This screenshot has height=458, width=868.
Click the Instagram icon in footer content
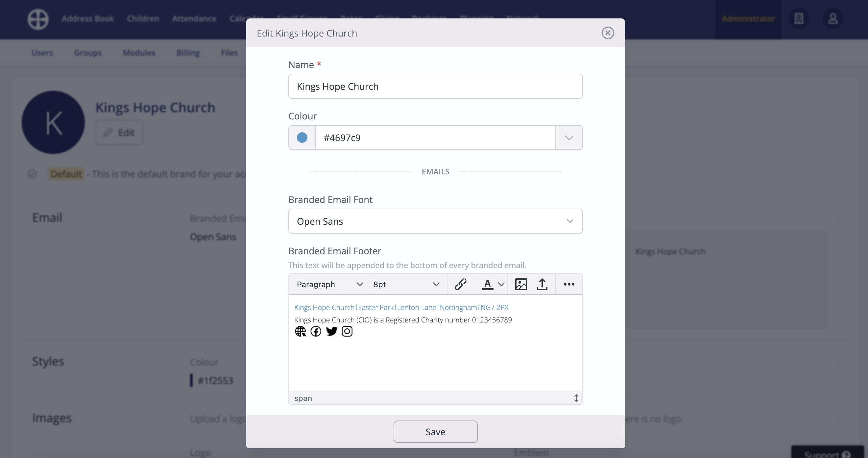tap(347, 331)
